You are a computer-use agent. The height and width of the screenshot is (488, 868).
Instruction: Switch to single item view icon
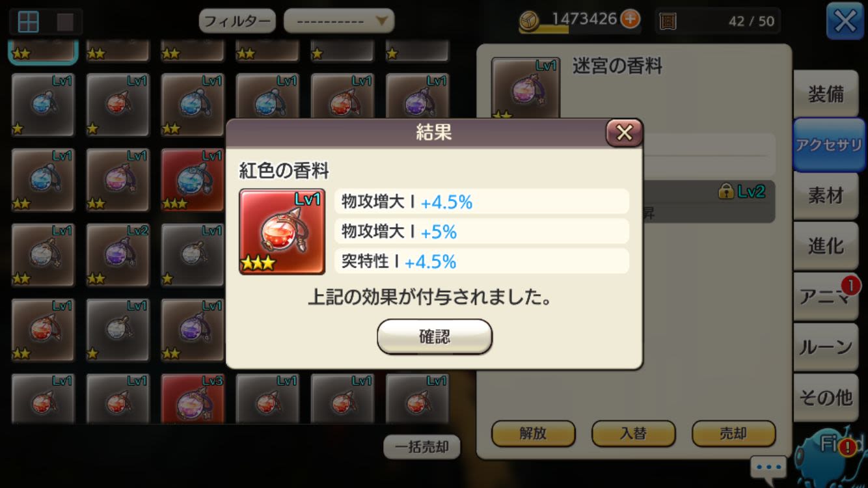click(x=65, y=21)
